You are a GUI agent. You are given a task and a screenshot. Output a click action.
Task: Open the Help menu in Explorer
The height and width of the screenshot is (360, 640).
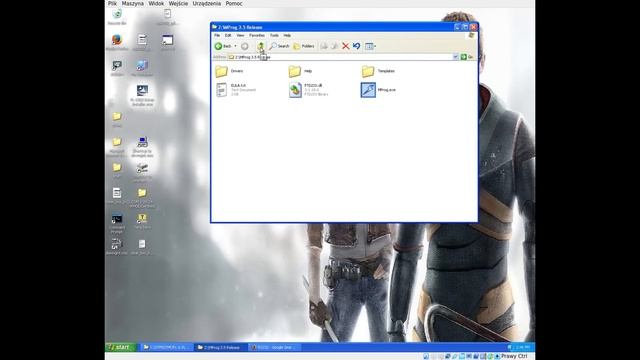[287, 36]
